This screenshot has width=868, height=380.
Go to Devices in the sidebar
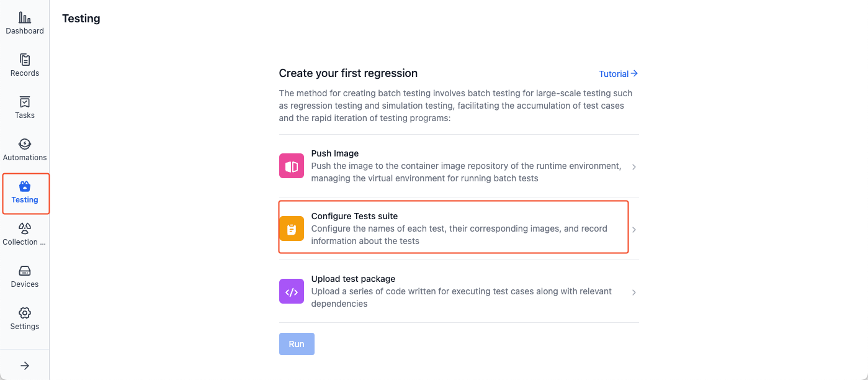pos(25,271)
